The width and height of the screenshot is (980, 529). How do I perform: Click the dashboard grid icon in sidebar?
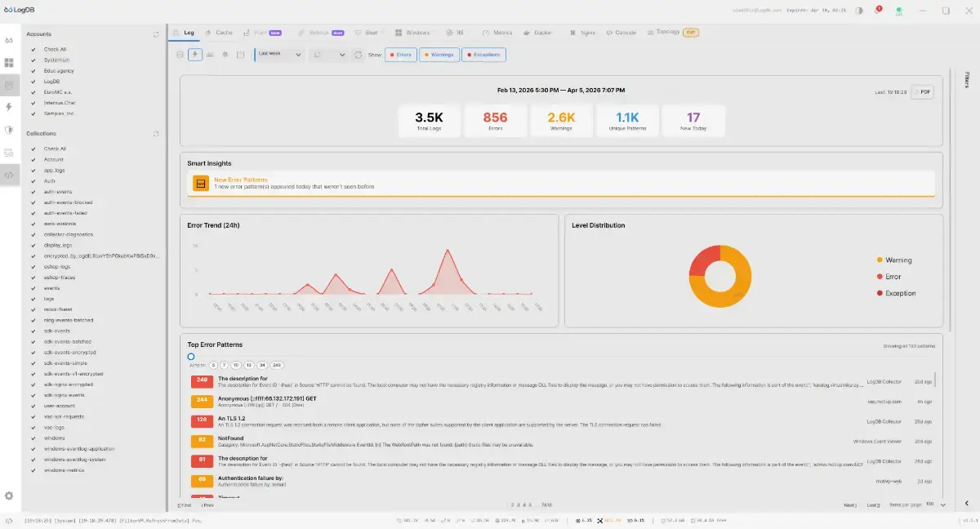tap(9, 62)
